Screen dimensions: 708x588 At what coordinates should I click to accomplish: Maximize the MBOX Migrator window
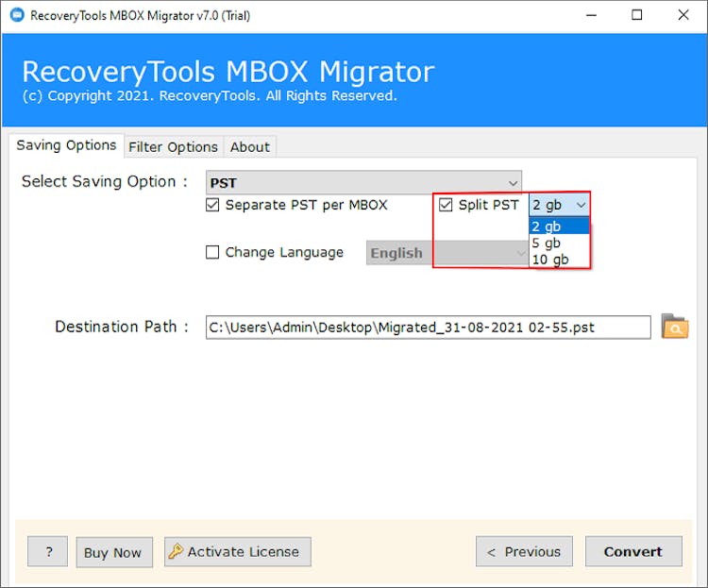637,15
